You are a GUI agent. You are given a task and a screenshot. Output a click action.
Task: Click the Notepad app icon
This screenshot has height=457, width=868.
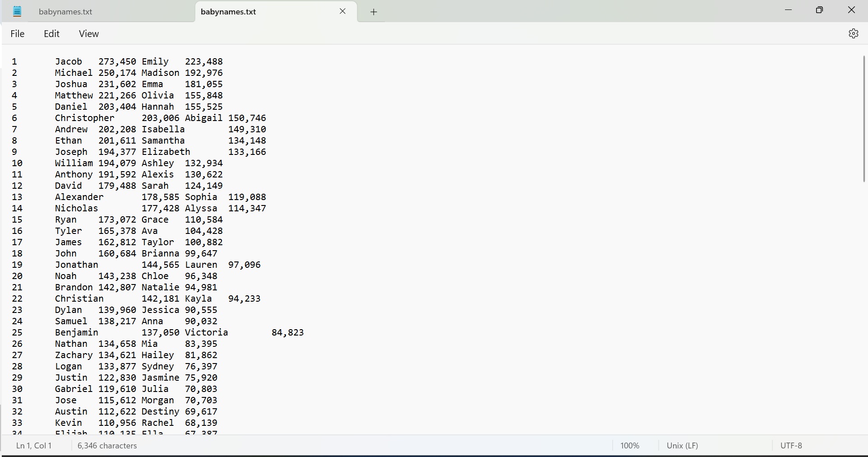17,11
